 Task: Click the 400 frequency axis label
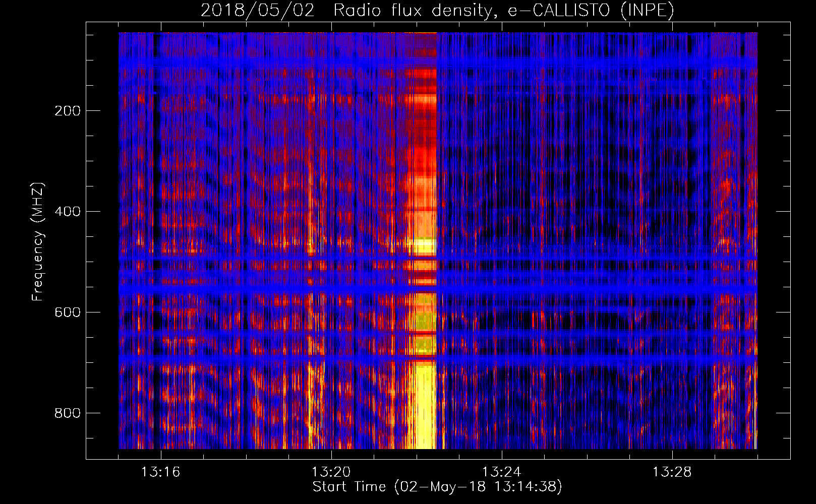pos(68,212)
